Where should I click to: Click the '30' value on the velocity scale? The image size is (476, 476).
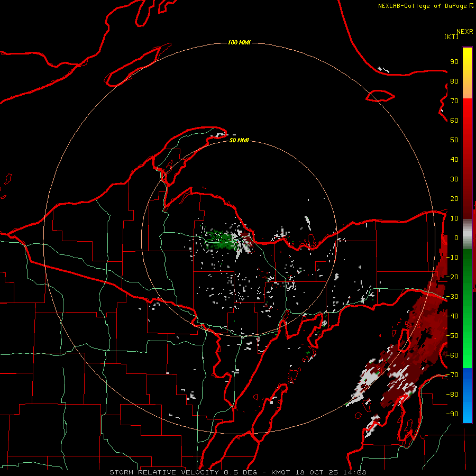pos(454,179)
